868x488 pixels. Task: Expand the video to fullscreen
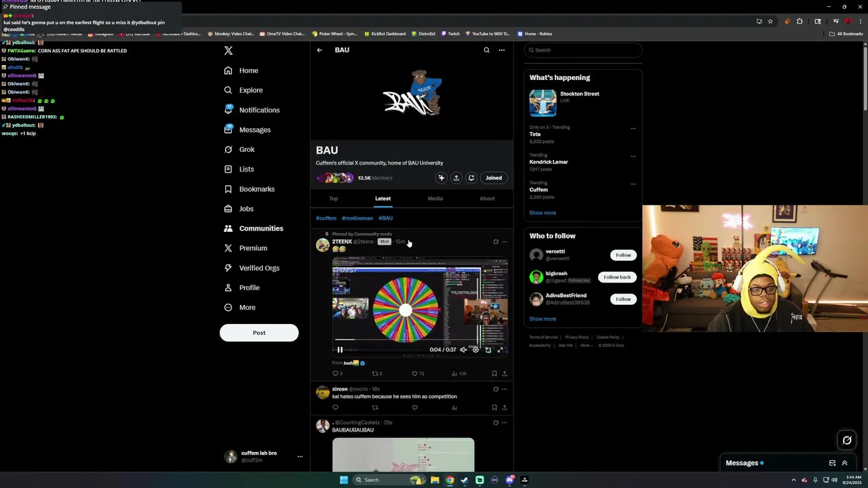tap(500, 350)
